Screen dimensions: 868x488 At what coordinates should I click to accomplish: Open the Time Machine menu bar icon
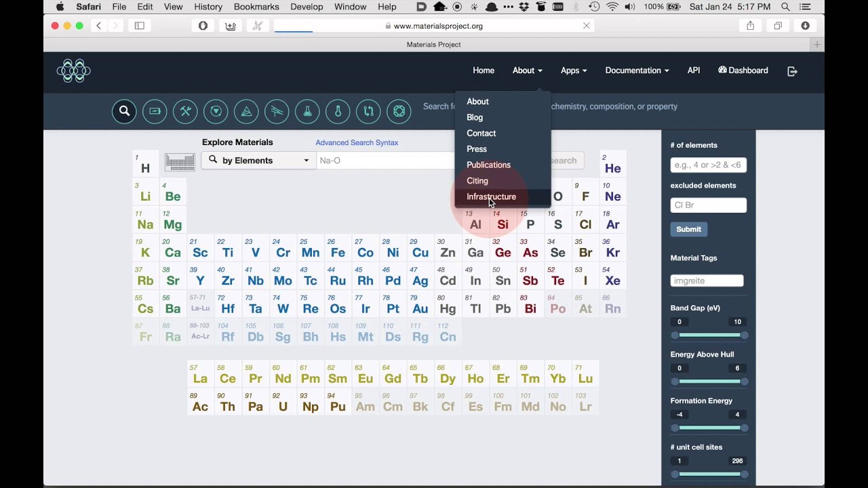594,7
